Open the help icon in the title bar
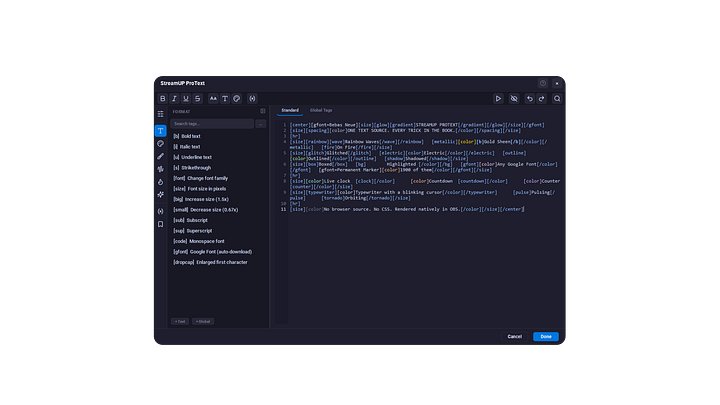The height and width of the screenshot is (405, 720). (x=543, y=83)
